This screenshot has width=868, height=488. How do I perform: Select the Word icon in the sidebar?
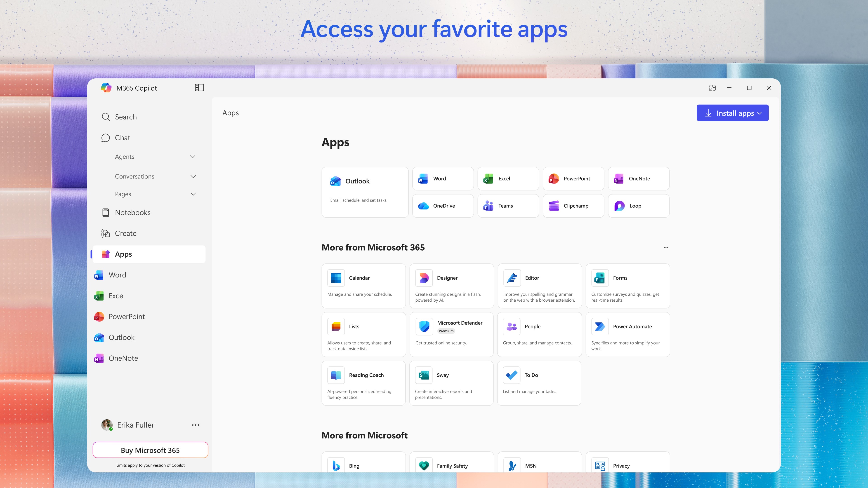pyautogui.click(x=117, y=275)
